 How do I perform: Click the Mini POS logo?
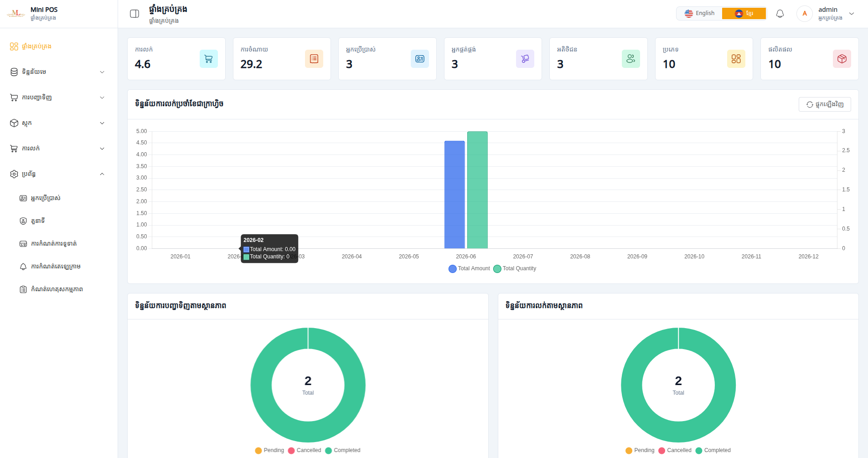tap(16, 14)
